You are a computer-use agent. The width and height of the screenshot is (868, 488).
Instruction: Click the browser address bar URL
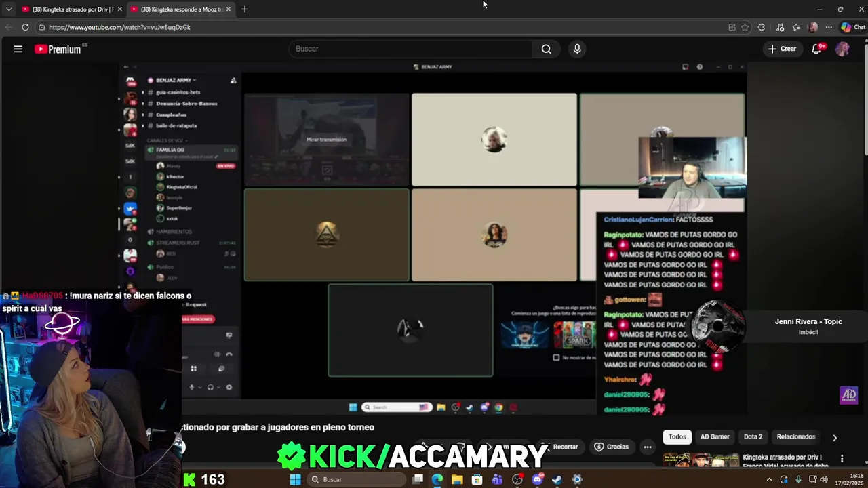coord(119,27)
